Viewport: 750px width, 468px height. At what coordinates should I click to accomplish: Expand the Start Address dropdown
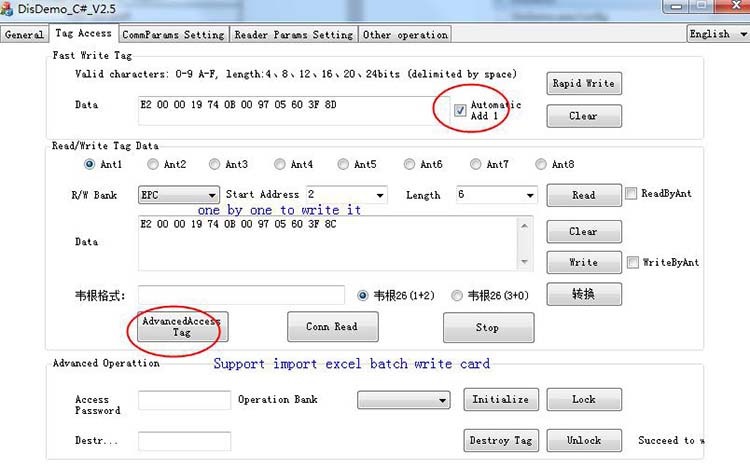346,194
